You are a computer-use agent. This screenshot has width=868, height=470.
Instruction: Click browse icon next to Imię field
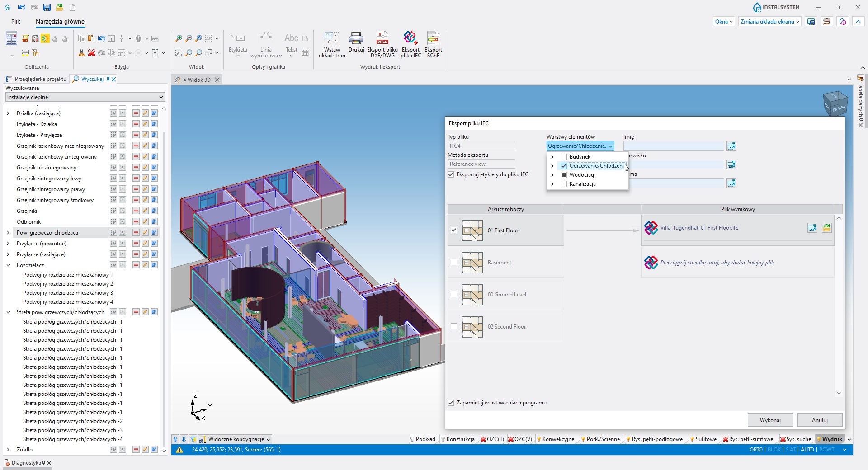pos(731,146)
